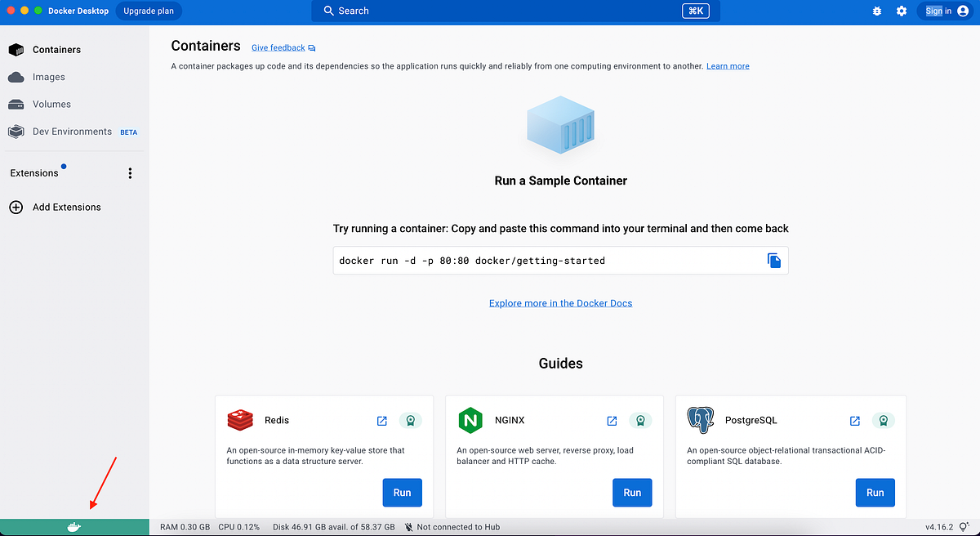The height and width of the screenshot is (536, 980).
Task: Open Docker Desktop Settings gear
Action: click(x=901, y=11)
